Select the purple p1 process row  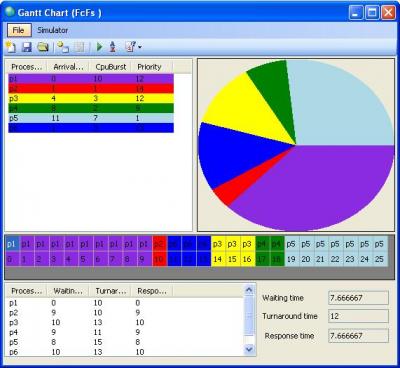point(91,79)
